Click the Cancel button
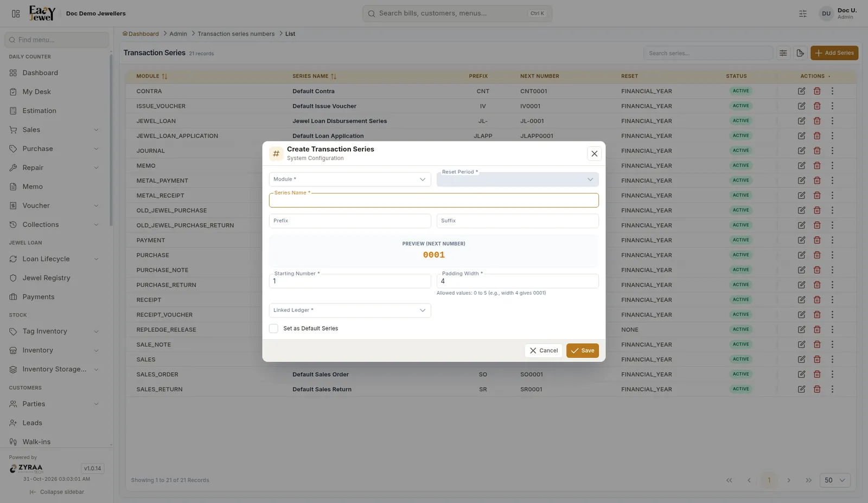The height and width of the screenshot is (503, 868). pyautogui.click(x=544, y=351)
